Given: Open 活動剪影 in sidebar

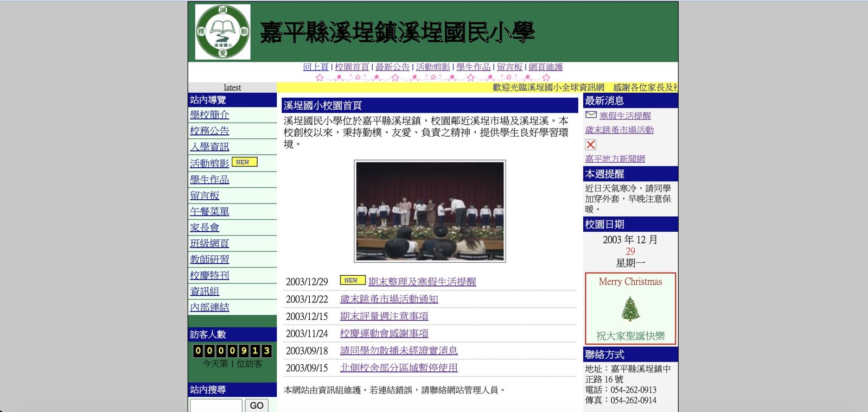Looking at the screenshot, I should (x=209, y=163).
